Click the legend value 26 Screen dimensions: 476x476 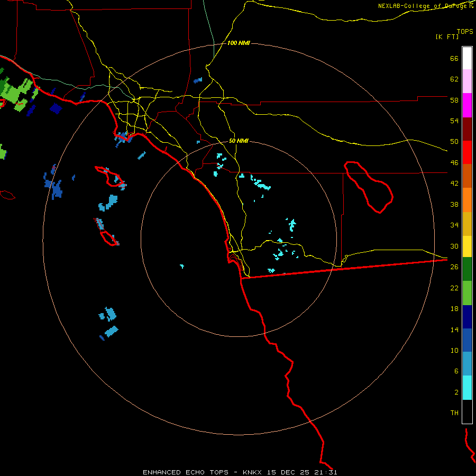tap(454, 267)
